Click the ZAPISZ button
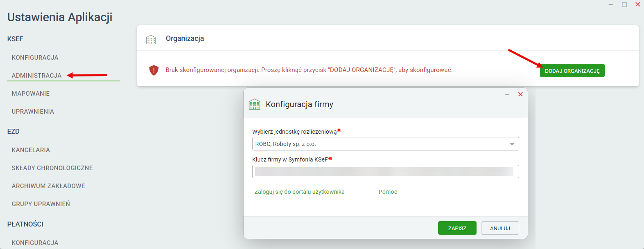 pos(457,228)
